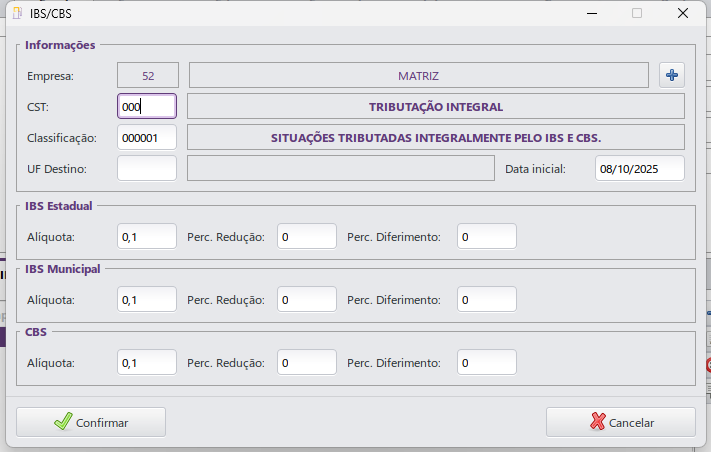
Task: Click IBS Estadual Perc. Redução field
Action: coord(307,237)
